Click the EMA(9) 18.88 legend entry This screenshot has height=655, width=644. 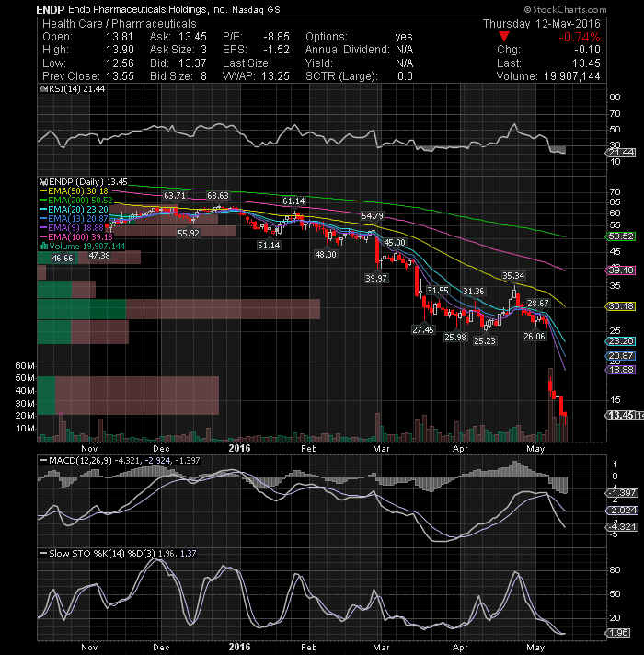click(72, 227)
